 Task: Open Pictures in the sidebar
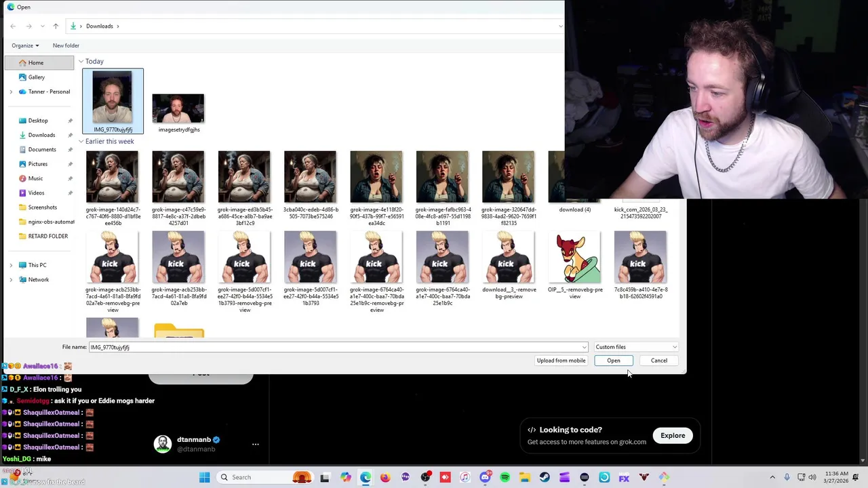(x=39, y=164)
